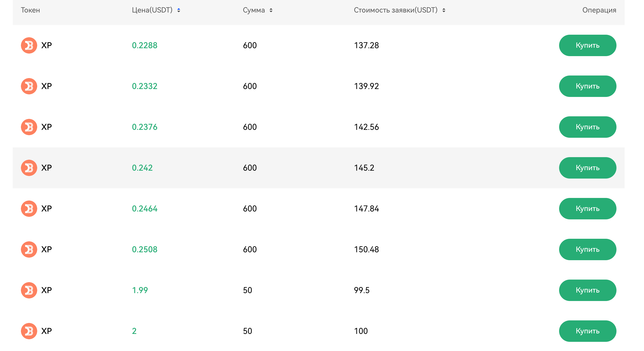The image size is (644, 351).
Task: Click Купить for the 0.2332 order
Action: (x=588, y=86)
